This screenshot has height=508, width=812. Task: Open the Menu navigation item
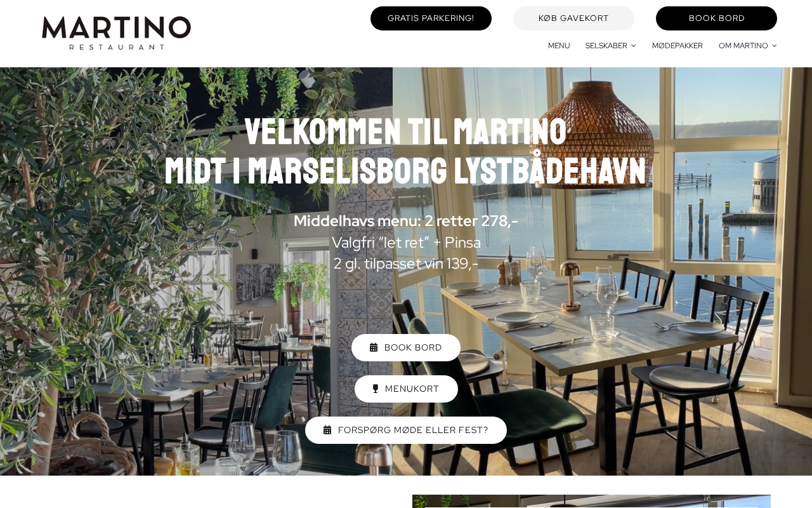click(x=559, y=46)
